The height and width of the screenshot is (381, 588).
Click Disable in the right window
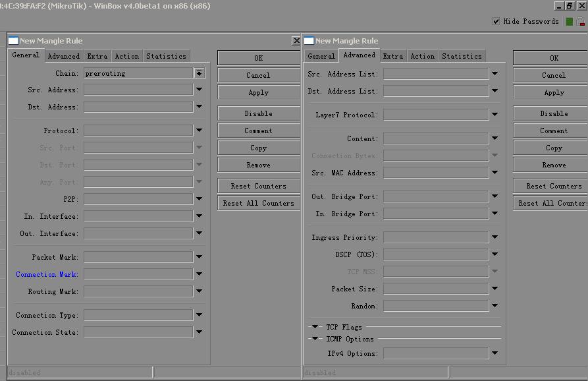point(550,113)
